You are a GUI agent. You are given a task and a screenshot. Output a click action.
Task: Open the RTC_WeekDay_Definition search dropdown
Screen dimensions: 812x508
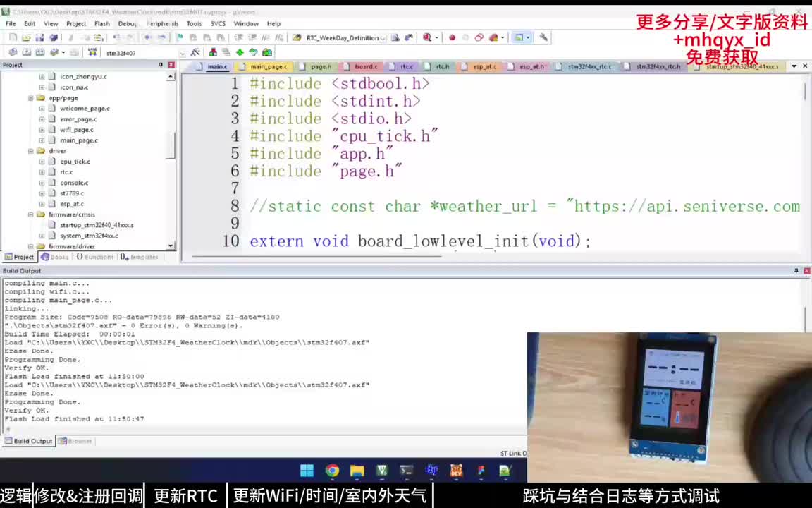[x=383, y=38]
